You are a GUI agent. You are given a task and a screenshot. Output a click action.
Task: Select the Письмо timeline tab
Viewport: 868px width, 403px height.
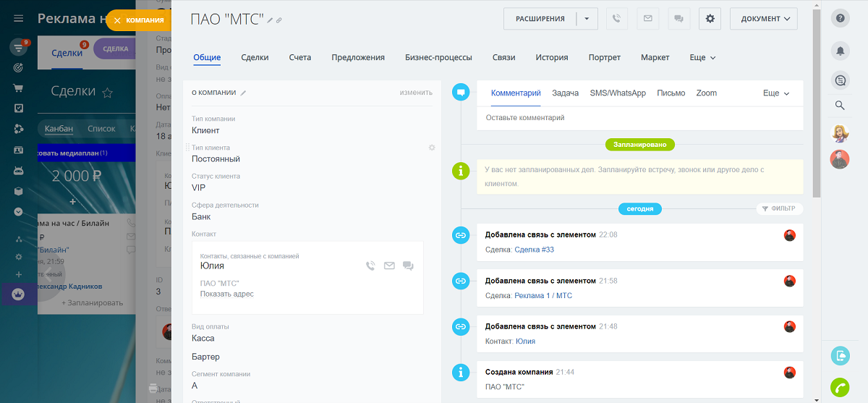click(x=671, y=93)
